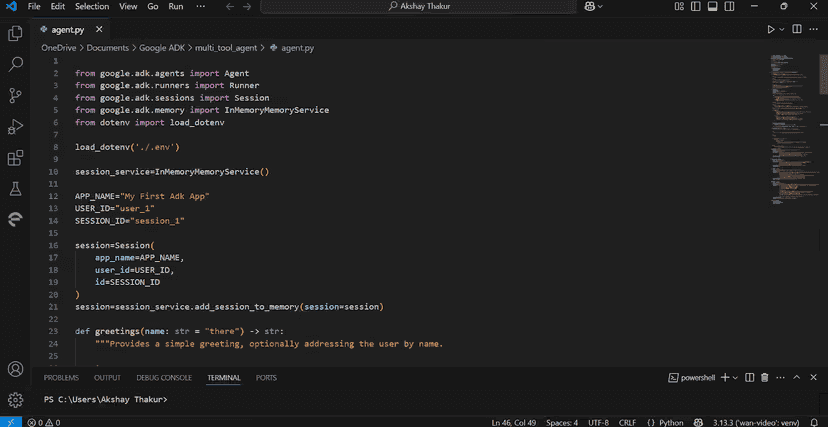828x427 pixels.
Task: Open the Copilot dropdown arrow
Action: click(x=600, y=6)
